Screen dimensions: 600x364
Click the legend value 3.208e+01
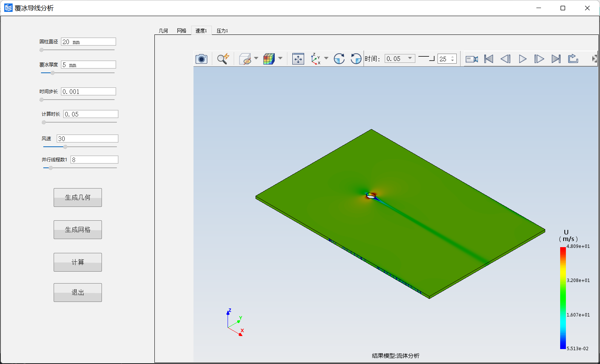(x=578, y=280)
